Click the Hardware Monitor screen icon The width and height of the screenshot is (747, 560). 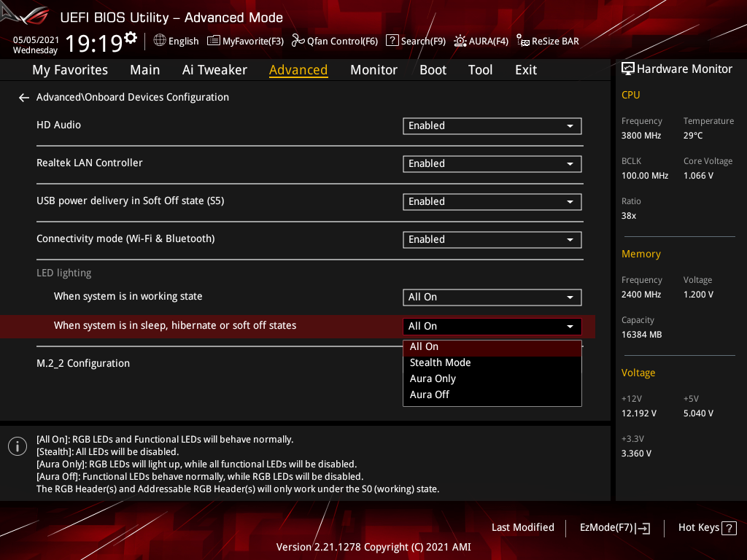point(628,69)
